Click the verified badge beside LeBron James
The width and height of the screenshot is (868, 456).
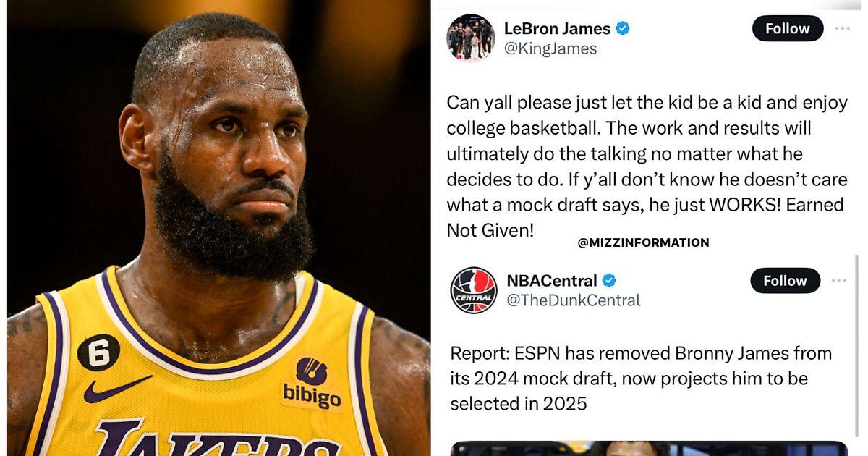coord(622,29)
